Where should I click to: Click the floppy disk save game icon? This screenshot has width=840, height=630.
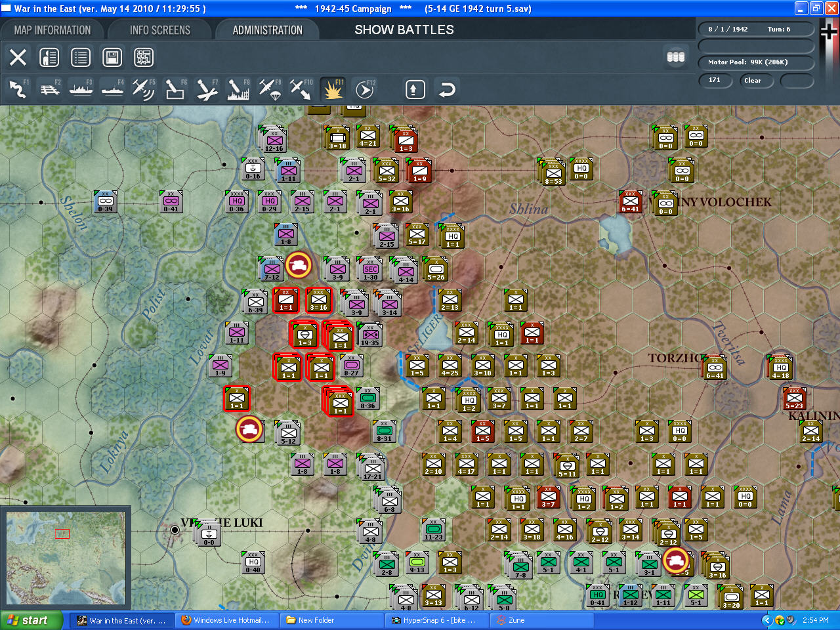112,57
